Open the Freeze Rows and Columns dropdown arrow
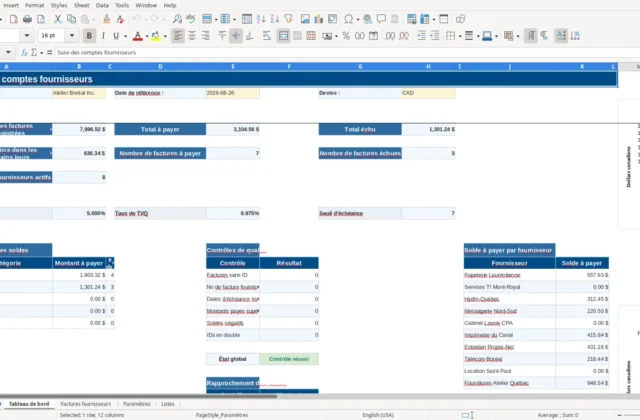 click(433, 19)
